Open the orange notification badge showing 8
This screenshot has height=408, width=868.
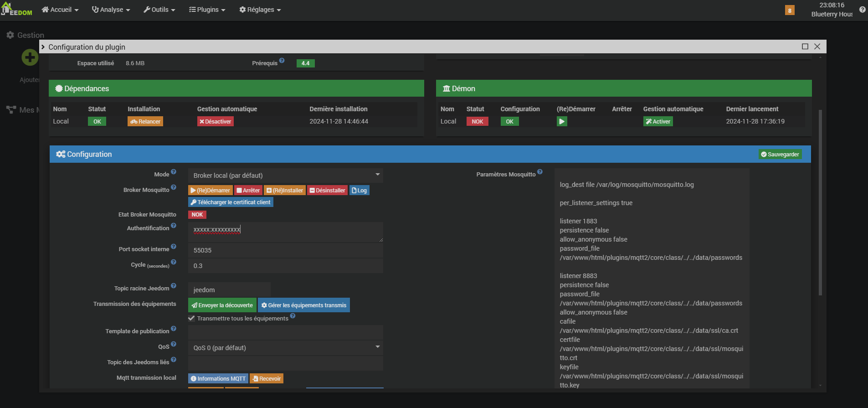point(790,10)
